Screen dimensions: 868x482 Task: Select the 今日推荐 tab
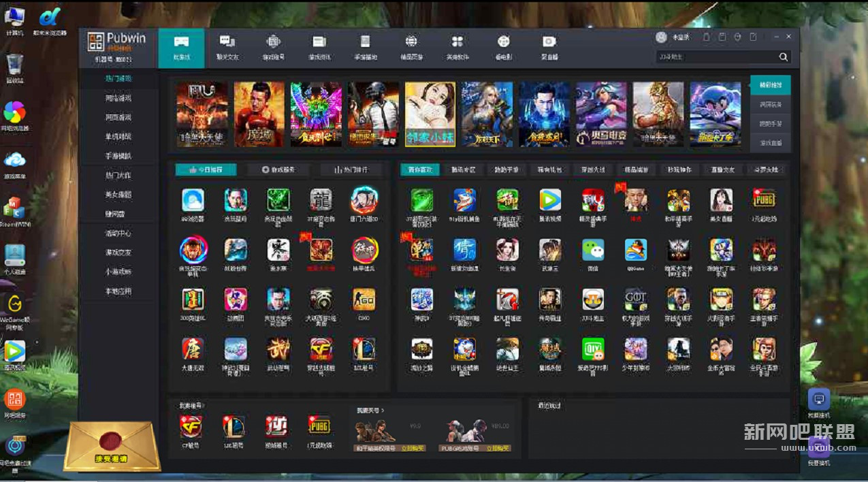pos(206,170)
